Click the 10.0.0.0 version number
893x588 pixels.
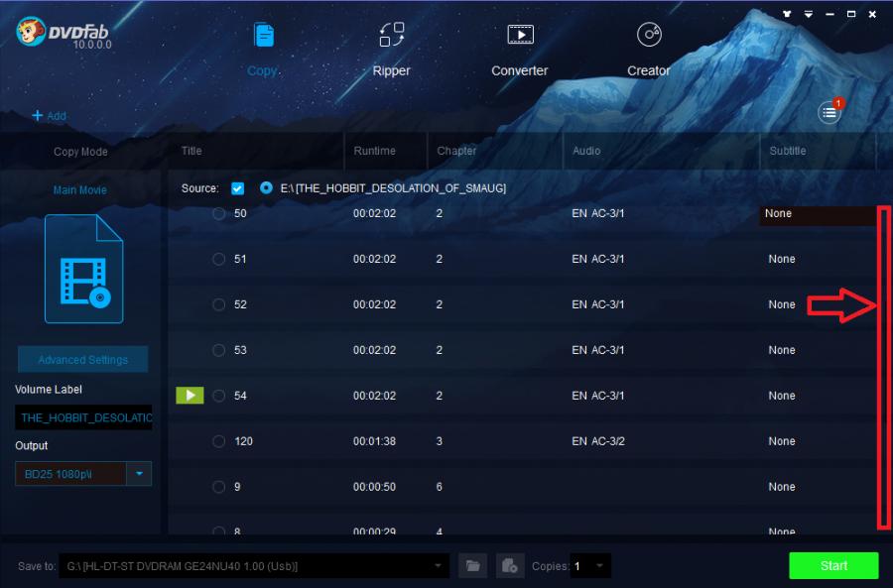pyautogui.click(x=92, y=45)
